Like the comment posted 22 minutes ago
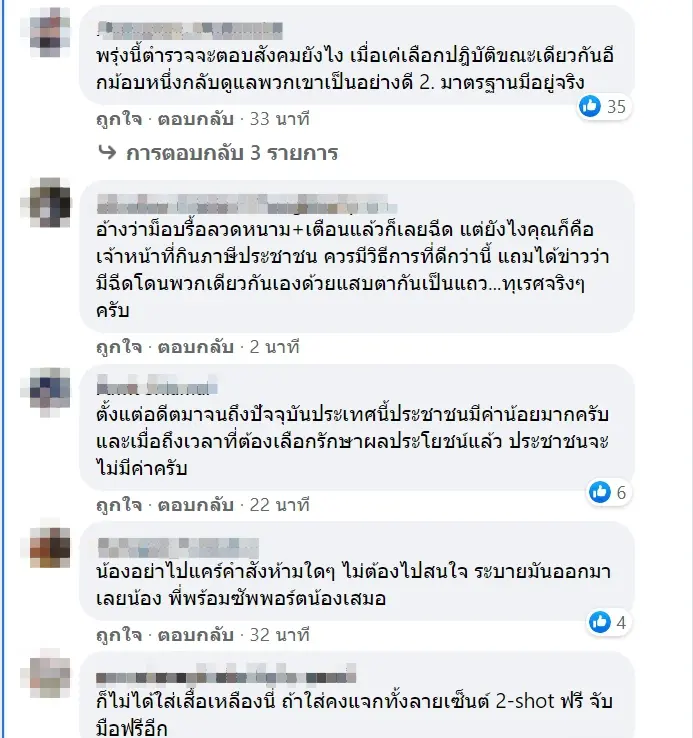 tap(119, 505)
